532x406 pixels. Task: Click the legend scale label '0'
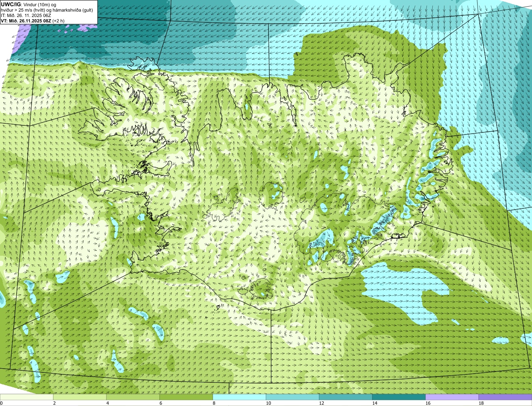[x=1, y=403]
